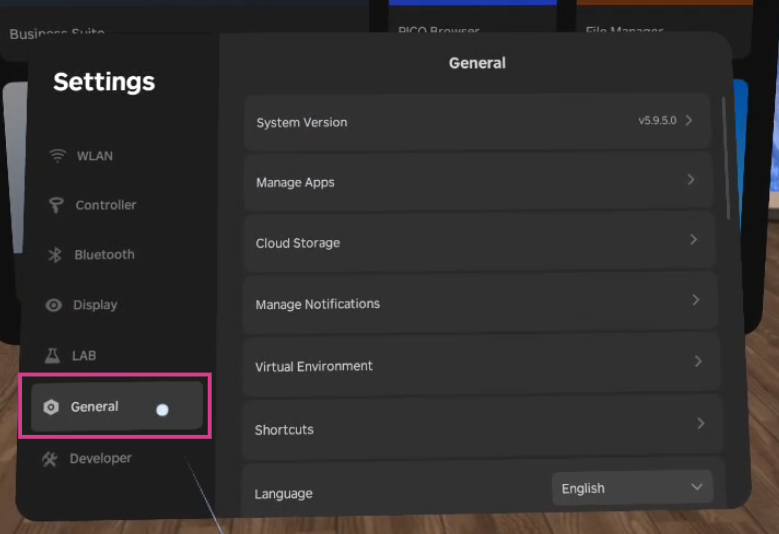779x534 pixels.
Task: Click the Developer tools icon
Action: pyautogui.click(x=50, y=459)
